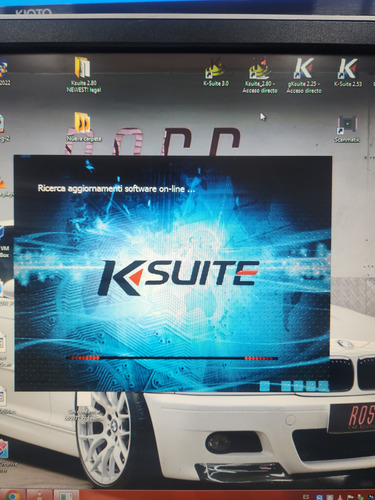Image resolution: width=375 pixels, height=500 pixels.
Task: Click the 'Nueva carpeta' label text
Action: coord(84,139)
